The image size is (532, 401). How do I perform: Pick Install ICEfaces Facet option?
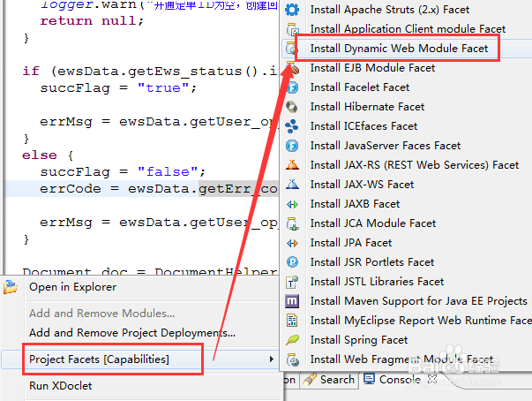point(363,126)
